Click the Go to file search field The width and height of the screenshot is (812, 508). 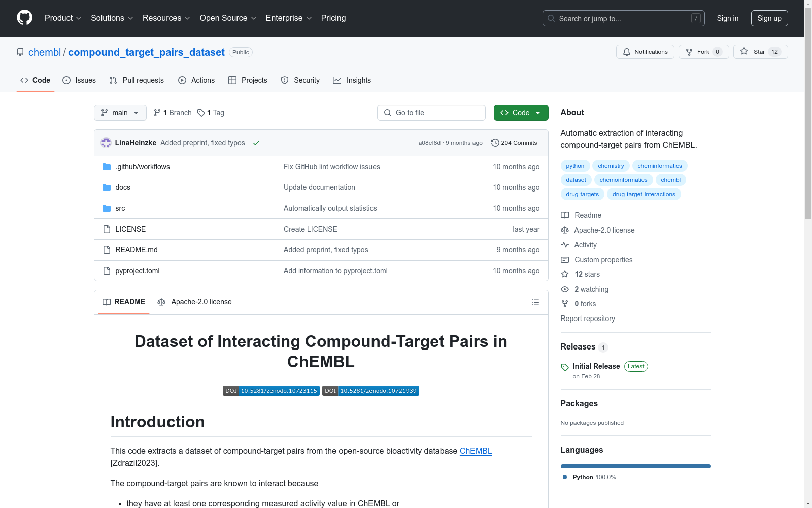pos(431,113)
